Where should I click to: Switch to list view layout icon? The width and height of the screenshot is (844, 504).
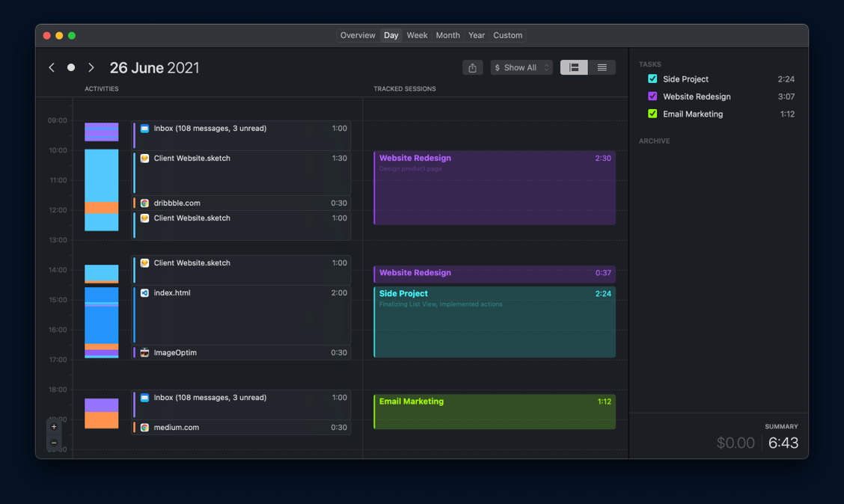click(x=602, y=67)
